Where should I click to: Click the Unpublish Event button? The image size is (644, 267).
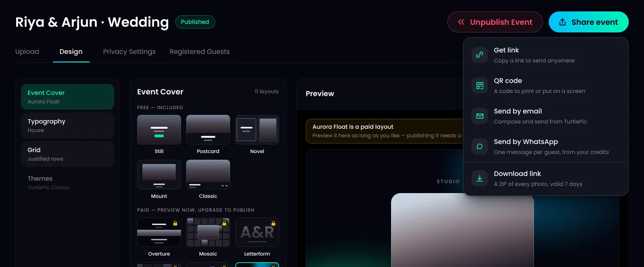(x=495, y=22)
